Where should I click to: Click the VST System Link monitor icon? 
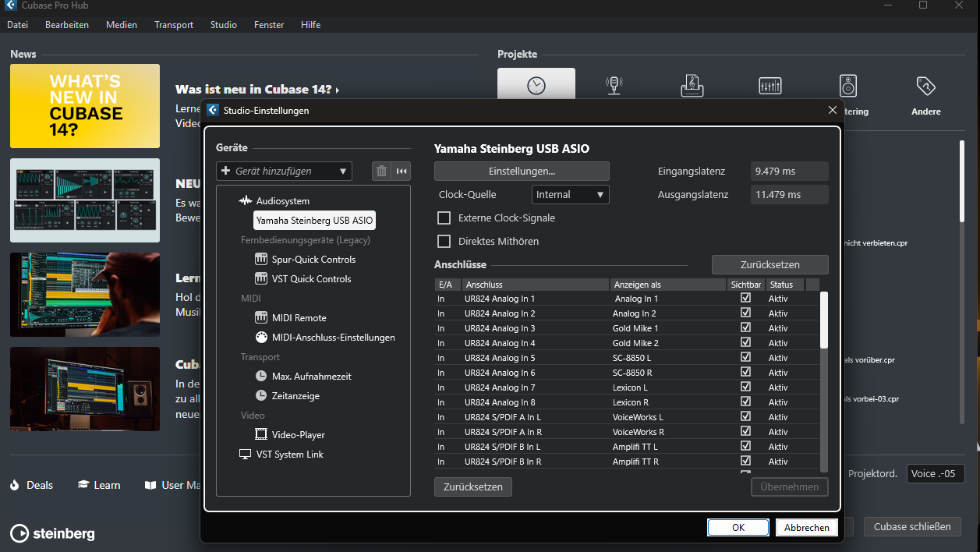(246, 454)
